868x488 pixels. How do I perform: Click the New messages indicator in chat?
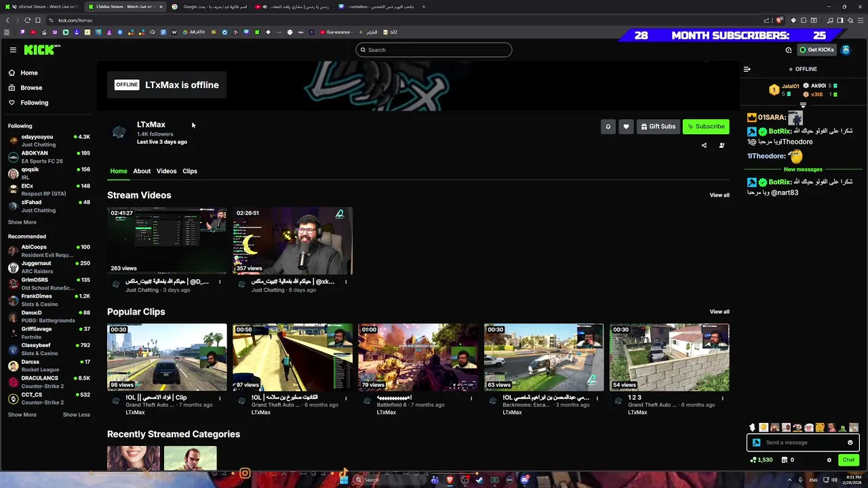click(x=803, y=169)
